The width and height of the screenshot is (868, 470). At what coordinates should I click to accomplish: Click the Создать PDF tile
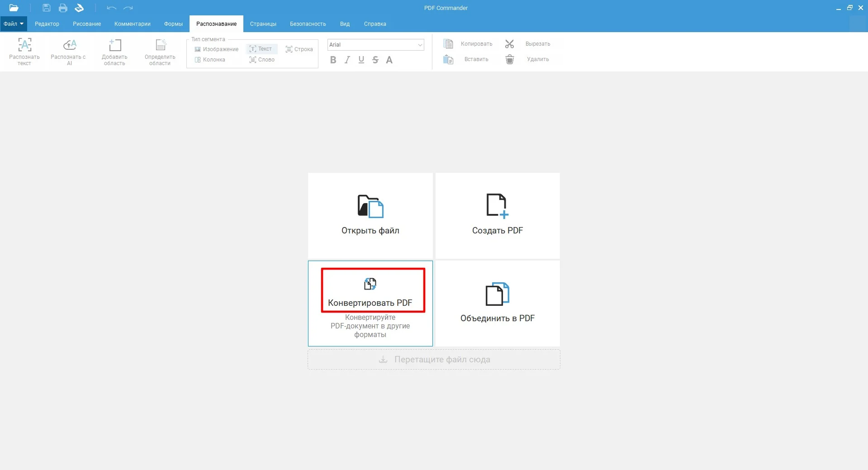(497, 215)
